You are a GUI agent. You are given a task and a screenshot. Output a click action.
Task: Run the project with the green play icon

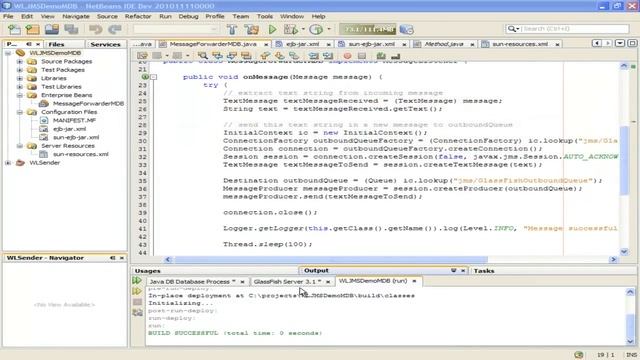point(272,29)
